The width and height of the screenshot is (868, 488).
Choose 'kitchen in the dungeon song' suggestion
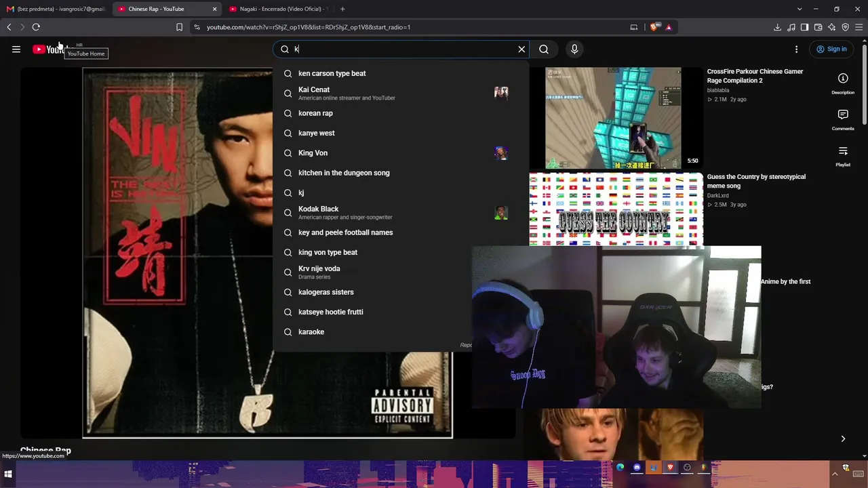tap(401, 173)
